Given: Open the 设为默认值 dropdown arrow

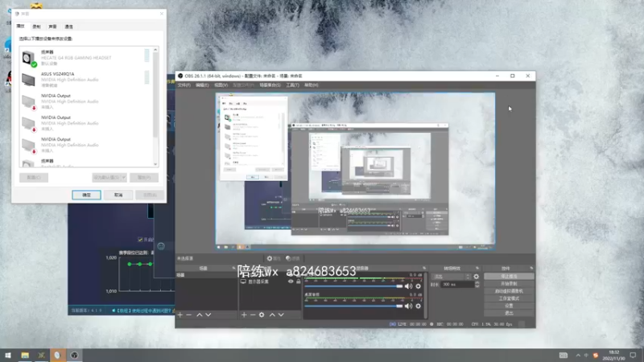Looking at the screenshot, I should (123, 178).
